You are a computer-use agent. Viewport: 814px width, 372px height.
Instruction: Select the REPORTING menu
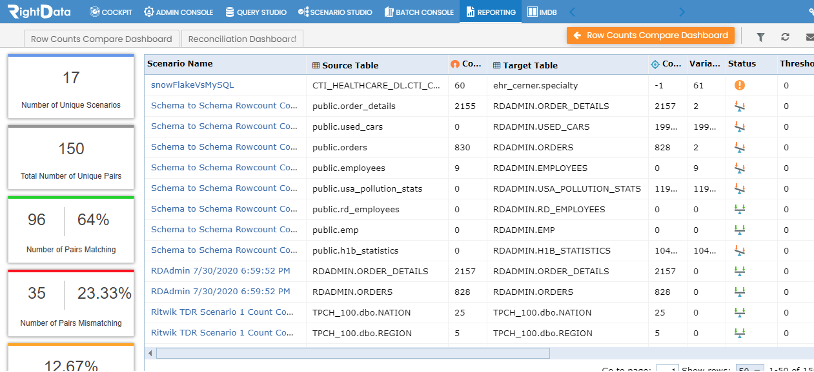point(491,12)
